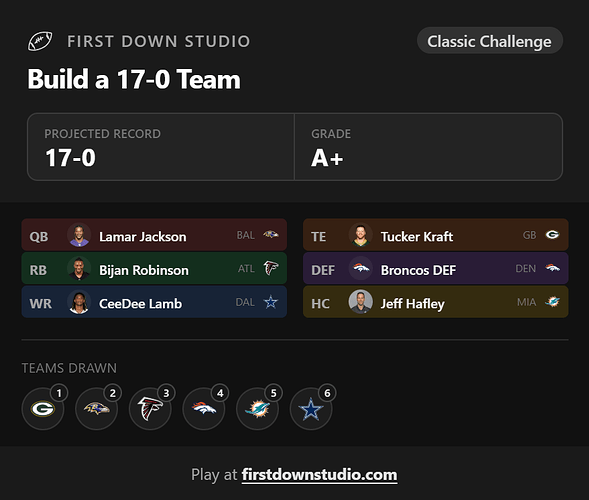Select the Denver Broncos drawn team icon
The width and height of the screenshot is (589, 500).
204,409
